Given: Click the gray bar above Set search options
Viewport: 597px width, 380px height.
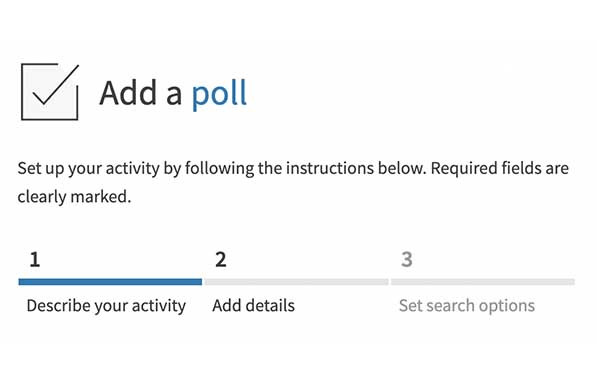Looking at the screenshot, I should 483,282.
